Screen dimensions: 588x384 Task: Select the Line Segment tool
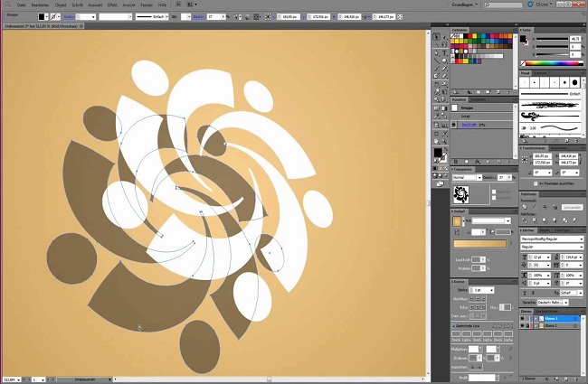(437, 61)
